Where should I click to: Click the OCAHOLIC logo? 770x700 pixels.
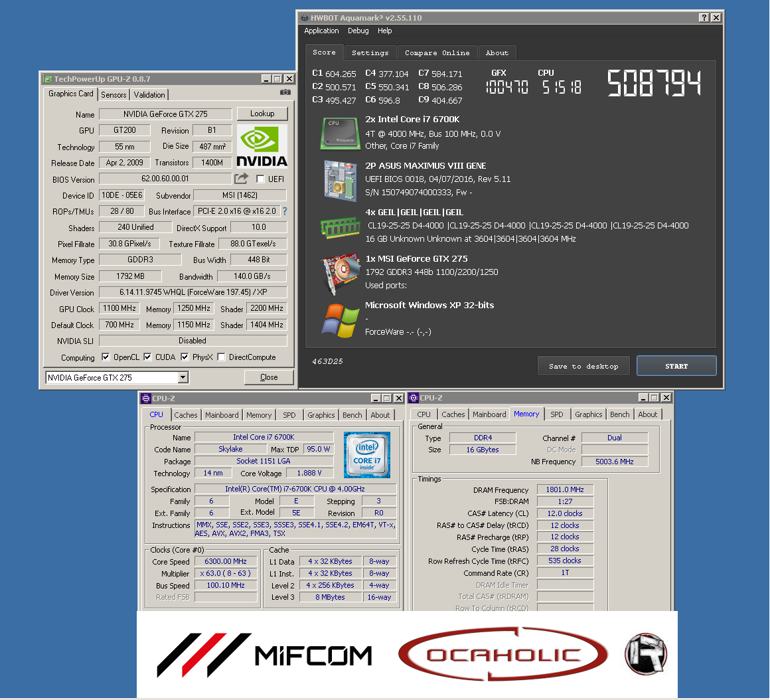503,654
